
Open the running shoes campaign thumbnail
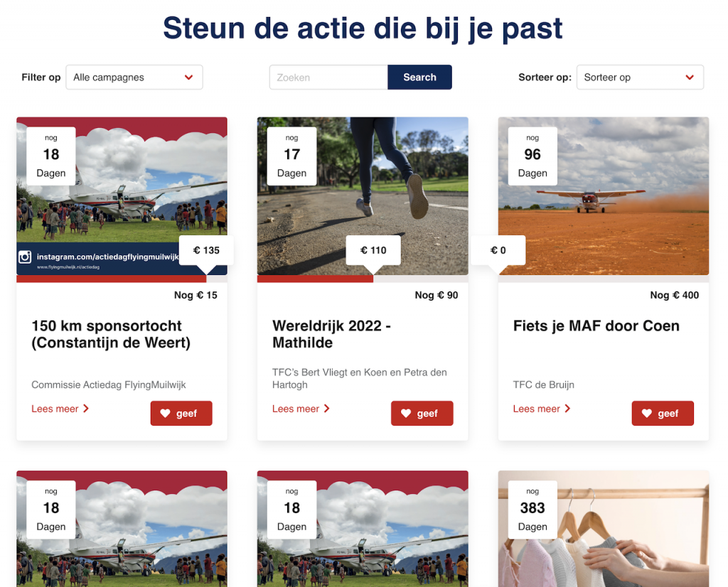363,196
